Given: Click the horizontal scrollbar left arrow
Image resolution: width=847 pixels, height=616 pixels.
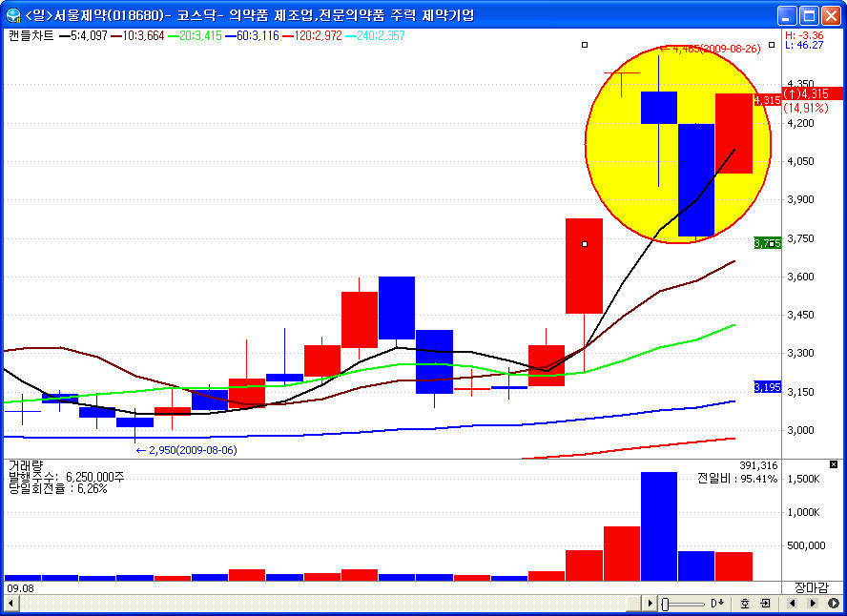Looking at the screenshot, I should [10, 603].
